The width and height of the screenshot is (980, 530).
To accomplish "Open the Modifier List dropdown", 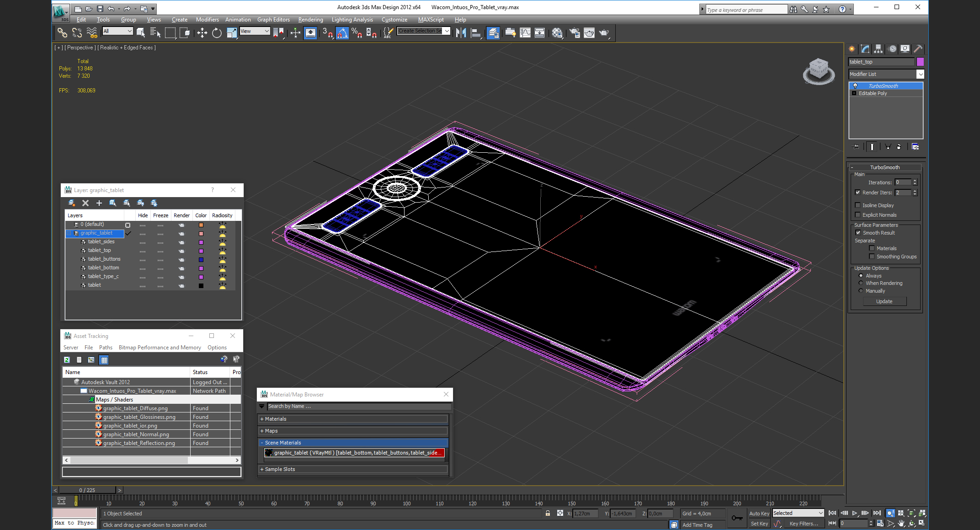I will point(886,74).
